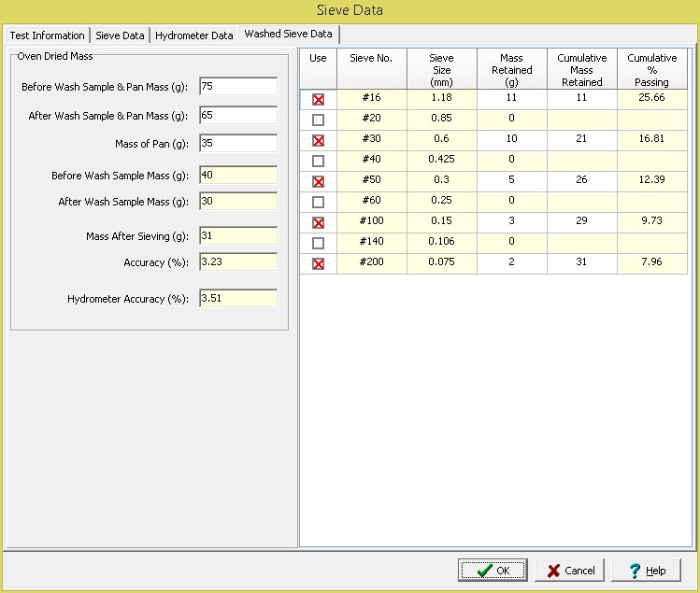The width and height of the screenshot is (700, 593).
Task: Select the Washed Sieve Data tab
Action: [x=288, y=35]
